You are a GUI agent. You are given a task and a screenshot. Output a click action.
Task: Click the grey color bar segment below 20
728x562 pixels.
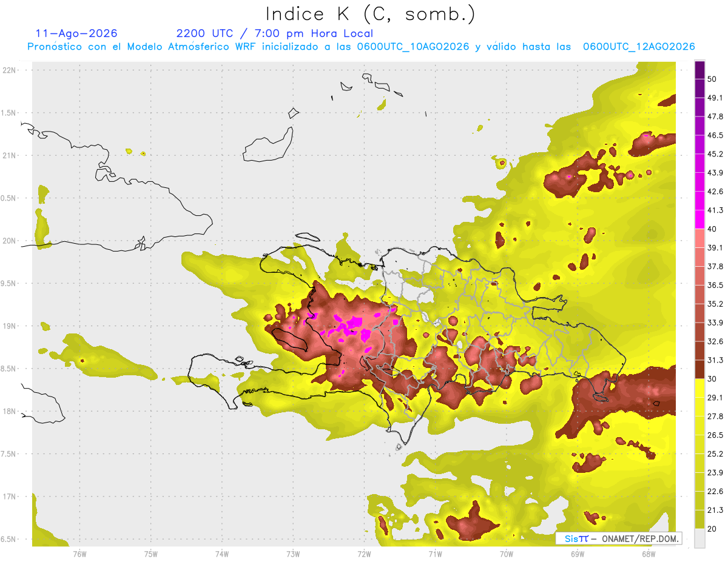tap(699, 538)
